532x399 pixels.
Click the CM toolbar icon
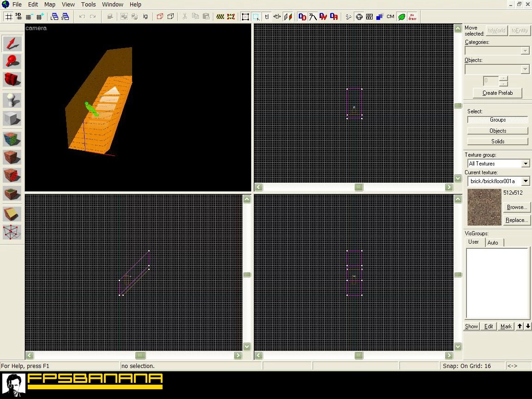tap(390, 17)
